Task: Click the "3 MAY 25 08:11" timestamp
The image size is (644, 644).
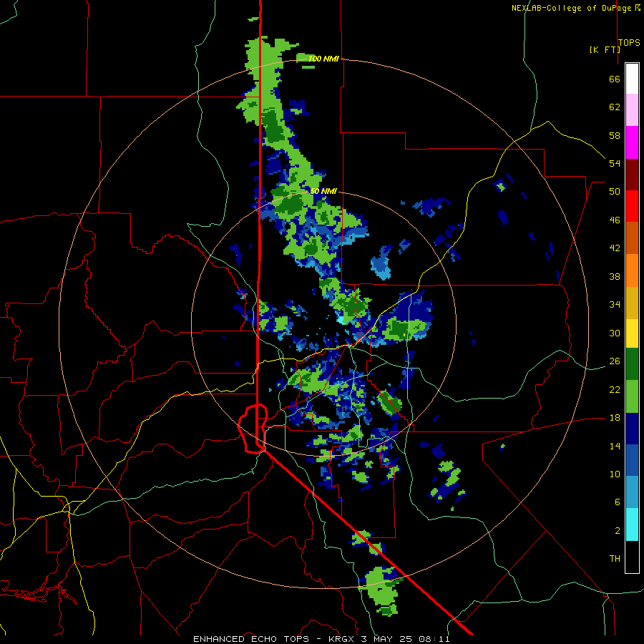Action: click(x=406, y=639)
